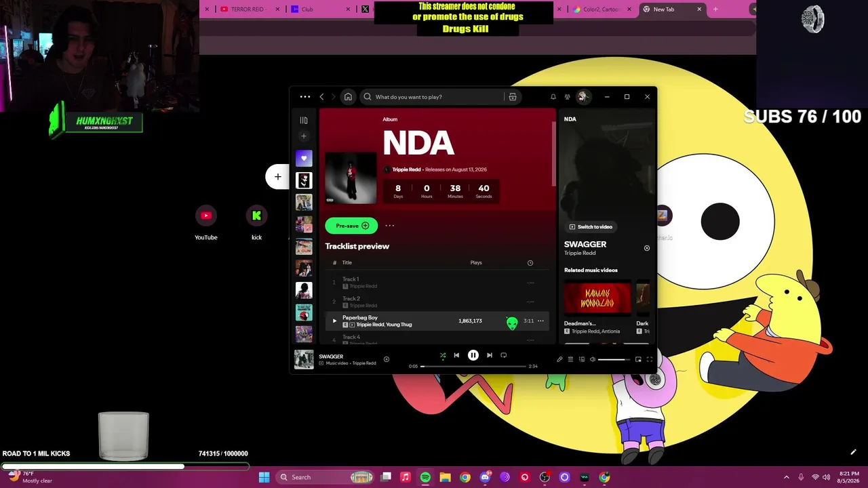This screenshot has width=868, height=488.
Task: Open Spotify from the taskbar
Action: click(x=425, y=477)
